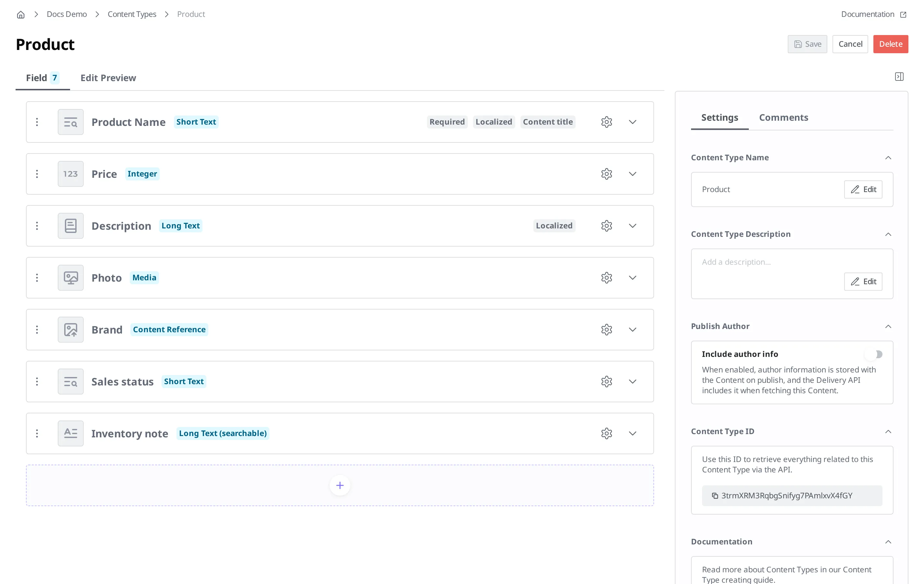Add a new field with the plus button
924x584 pixels.
click(x=340, y=485)
